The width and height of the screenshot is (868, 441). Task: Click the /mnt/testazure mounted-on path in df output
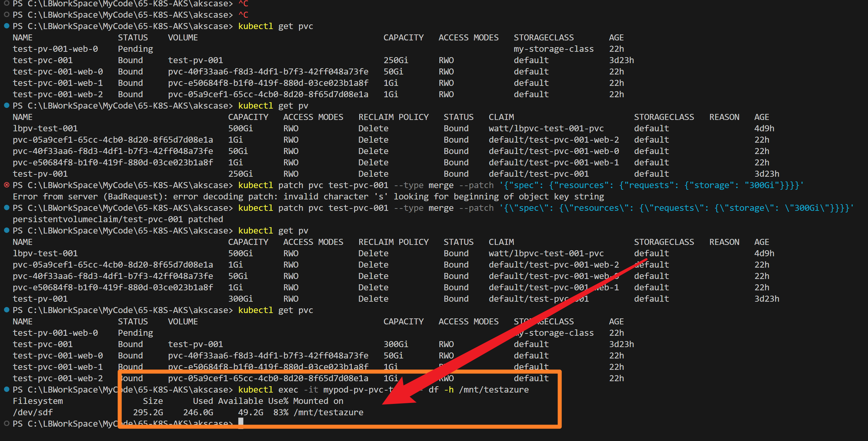click(328, 412)
